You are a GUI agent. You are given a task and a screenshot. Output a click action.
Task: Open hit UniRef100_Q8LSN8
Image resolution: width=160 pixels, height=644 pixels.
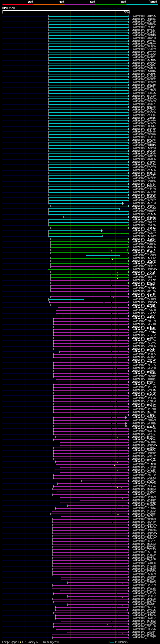click(143, 231)
